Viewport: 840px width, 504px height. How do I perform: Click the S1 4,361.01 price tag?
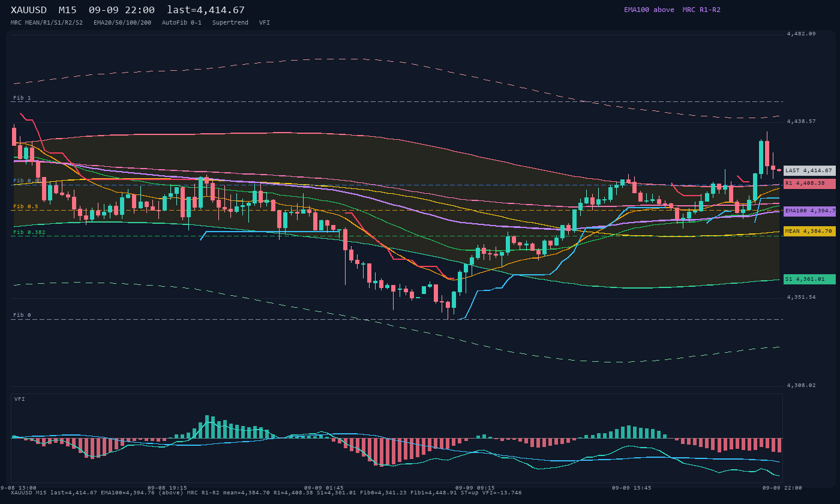tap(809, 279)
